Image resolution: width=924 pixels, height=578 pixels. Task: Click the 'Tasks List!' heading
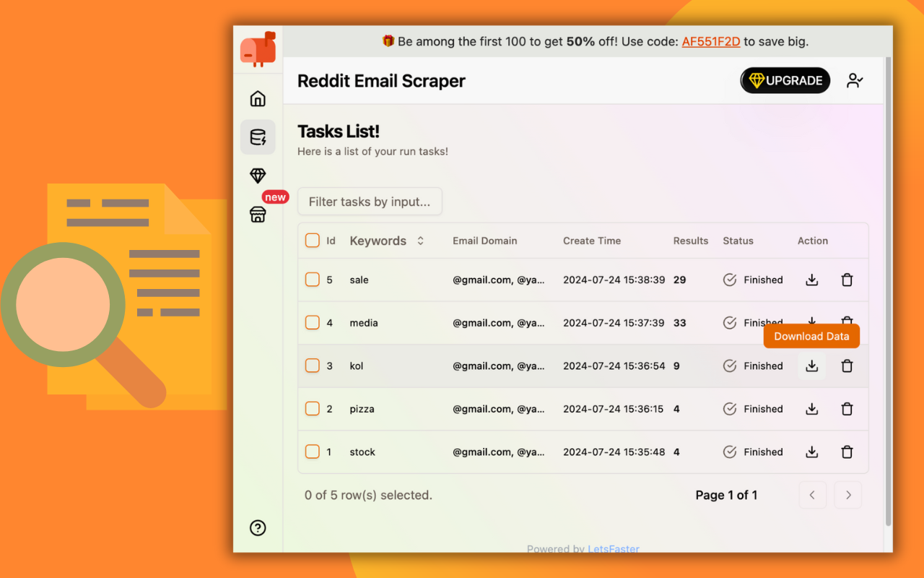[x=339, y=131]
